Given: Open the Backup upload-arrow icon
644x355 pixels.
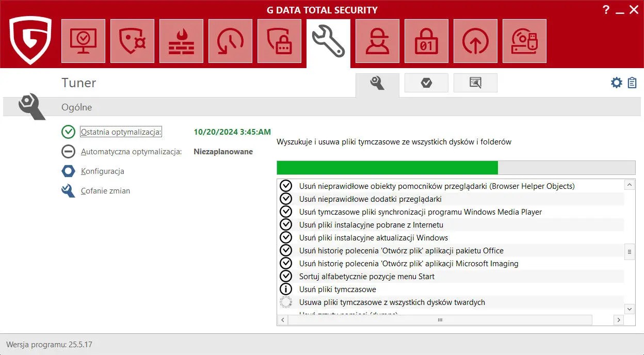Looking at the screenshot, I should click(x=475, y=41).
